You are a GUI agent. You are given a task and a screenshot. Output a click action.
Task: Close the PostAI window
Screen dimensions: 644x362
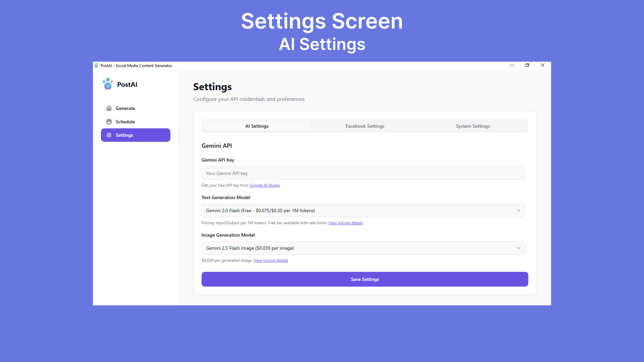pyautogui.click(x=543, y=65)
